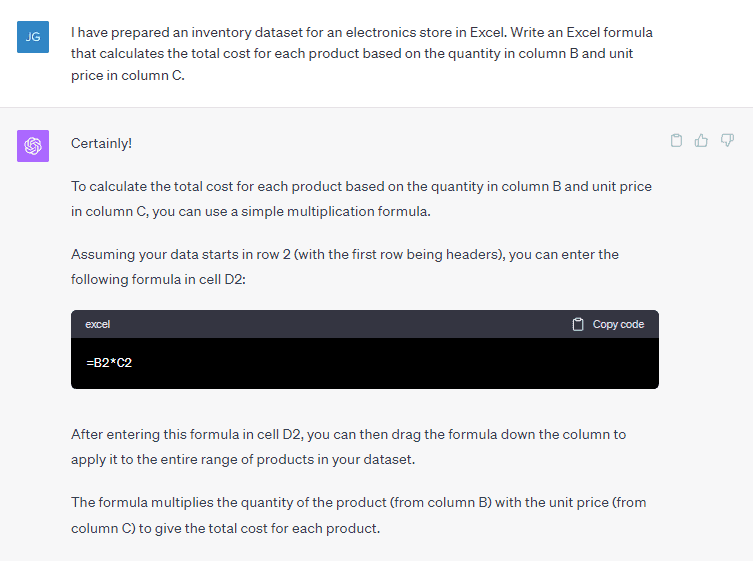Viewport: 753px width, 561px height.
Task: Click the line ending in cell D2:
Action: pos(158,279)
